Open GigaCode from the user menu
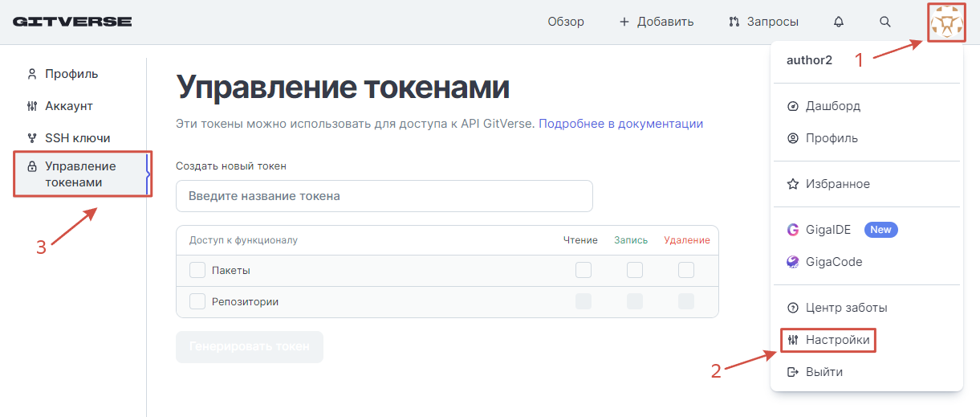The image size is (980, 417). pos(833,262)
